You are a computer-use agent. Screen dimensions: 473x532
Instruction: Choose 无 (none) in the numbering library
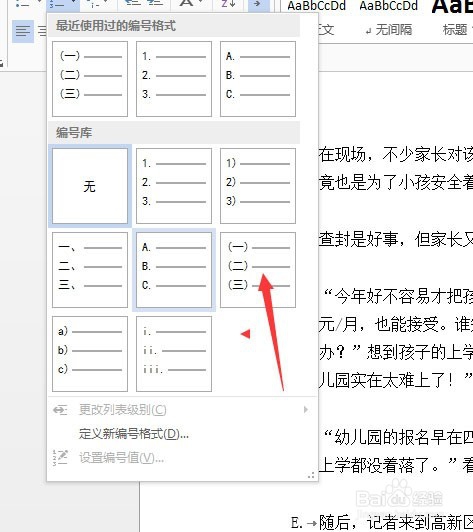coord(90,186)
